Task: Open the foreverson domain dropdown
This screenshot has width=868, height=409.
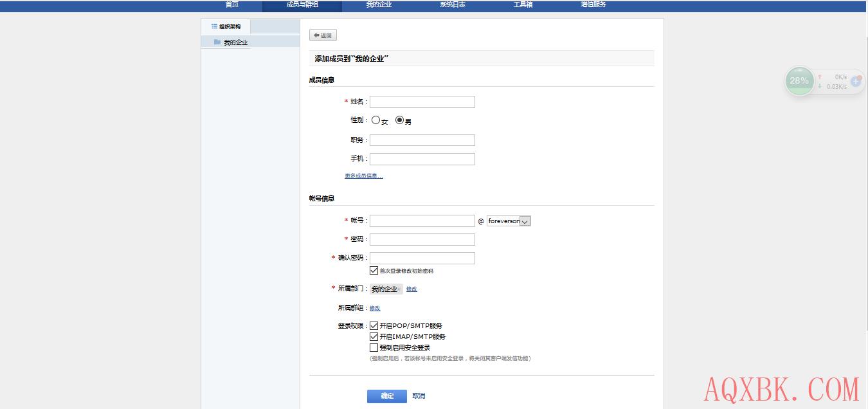Action: [x=509, y=221]
